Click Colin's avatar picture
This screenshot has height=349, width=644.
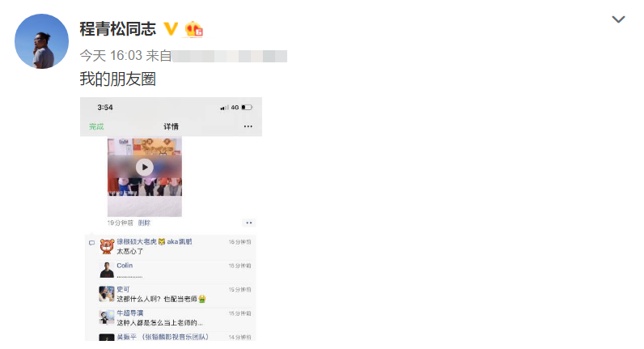pyautogui.click(x=107, y=270)
